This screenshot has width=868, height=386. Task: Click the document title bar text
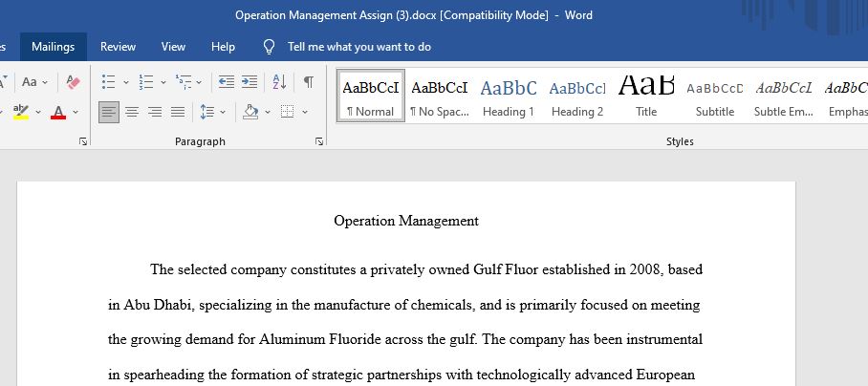click(414, 15)
